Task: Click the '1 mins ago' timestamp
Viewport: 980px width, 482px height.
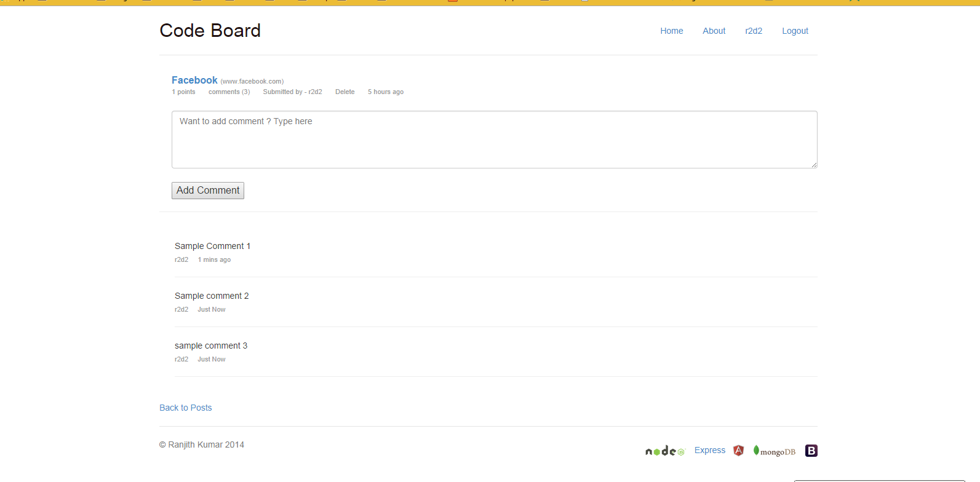Action: pyautogui.click(x=214, y=259)
